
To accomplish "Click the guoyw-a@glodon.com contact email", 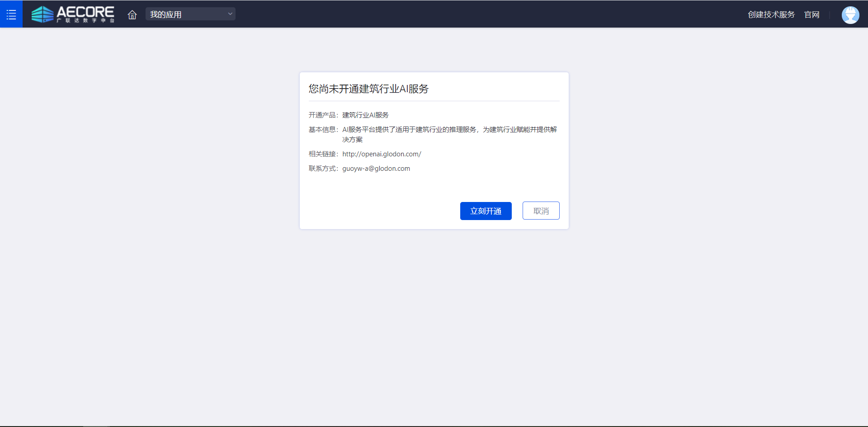I will pos(376,169).
